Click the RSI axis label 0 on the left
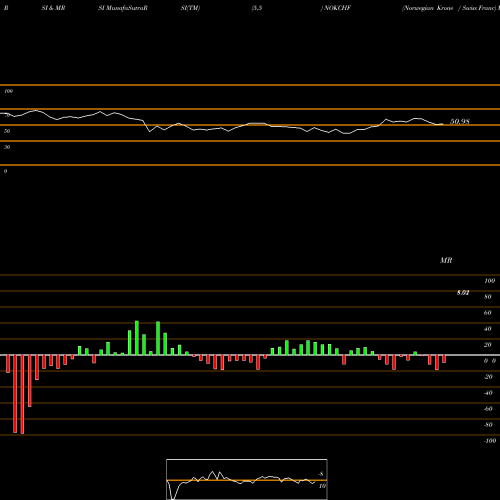500x500 pixels. [x=5, y=171]
